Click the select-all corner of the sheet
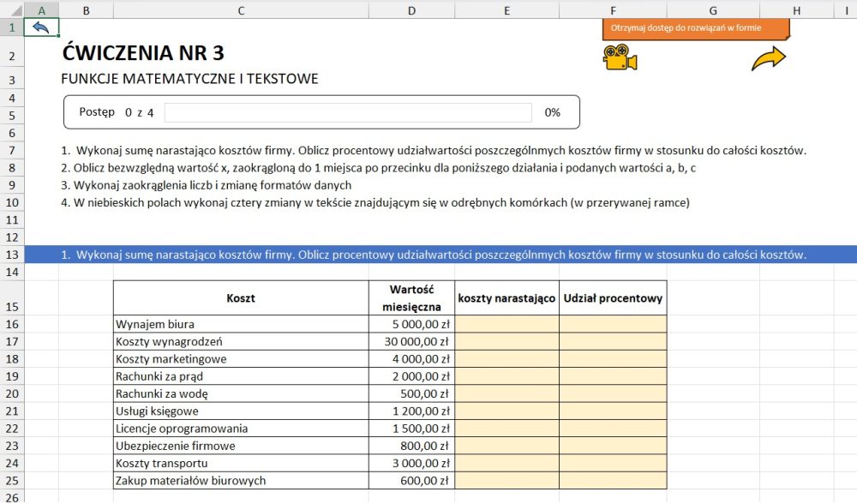857x504 pixels. click(12, 9)
